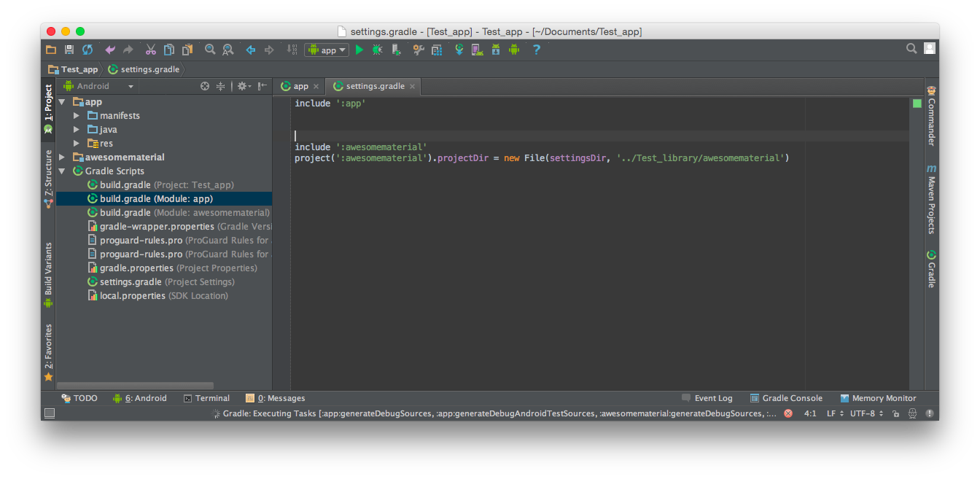Open the Event Log button
This screenshot has height=479, width=980.
[x=707, y=398]
